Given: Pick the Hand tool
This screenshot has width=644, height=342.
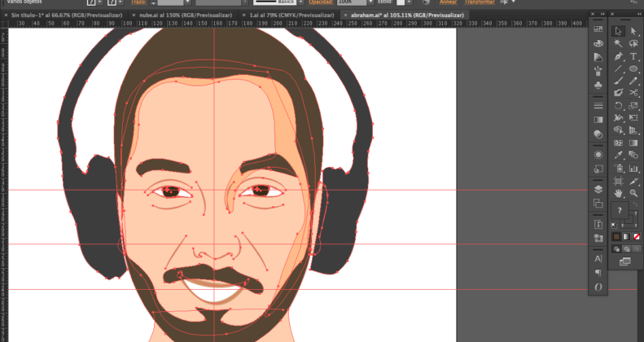Looking at the screenshot, I should pyautogui.click(x=618, y=193).
